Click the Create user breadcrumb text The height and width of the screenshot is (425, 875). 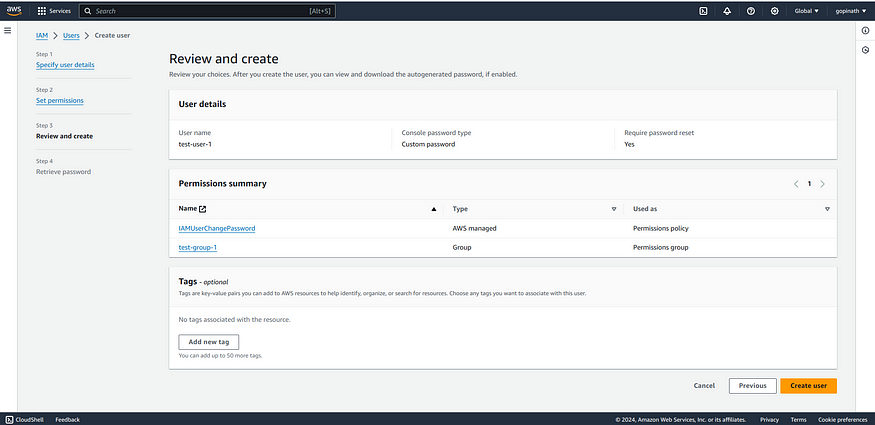point(112,35)
